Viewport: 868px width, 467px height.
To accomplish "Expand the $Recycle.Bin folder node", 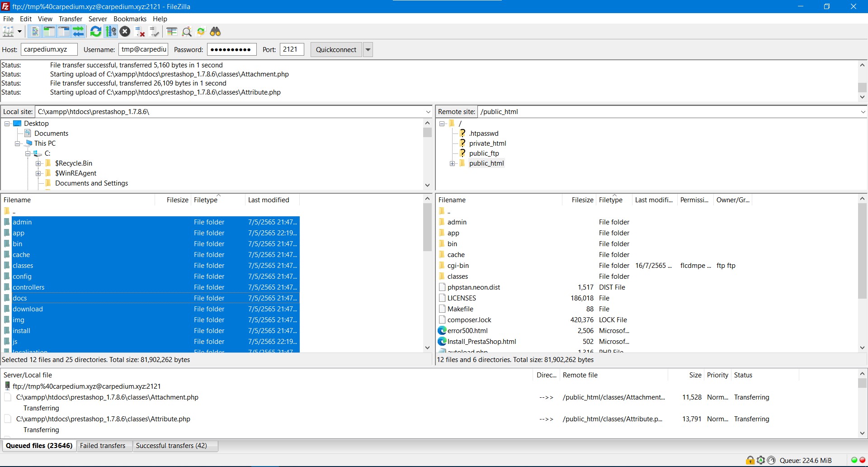I will 38,163.
